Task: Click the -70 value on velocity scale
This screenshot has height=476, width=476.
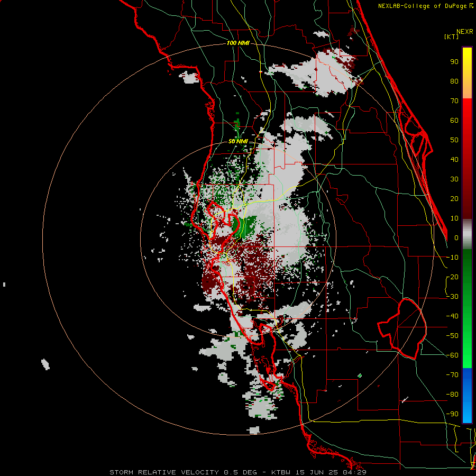Action: click(452, 375)
